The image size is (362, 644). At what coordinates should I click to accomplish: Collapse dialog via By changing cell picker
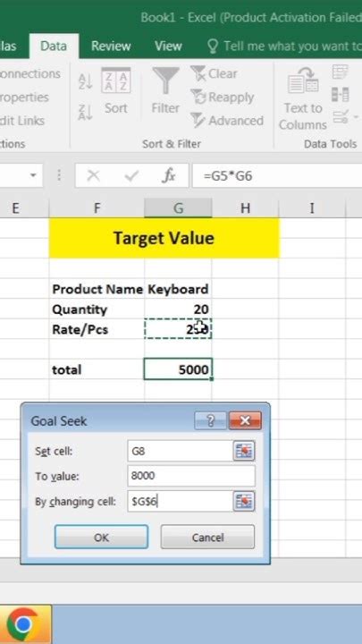(x=244, y=501)
